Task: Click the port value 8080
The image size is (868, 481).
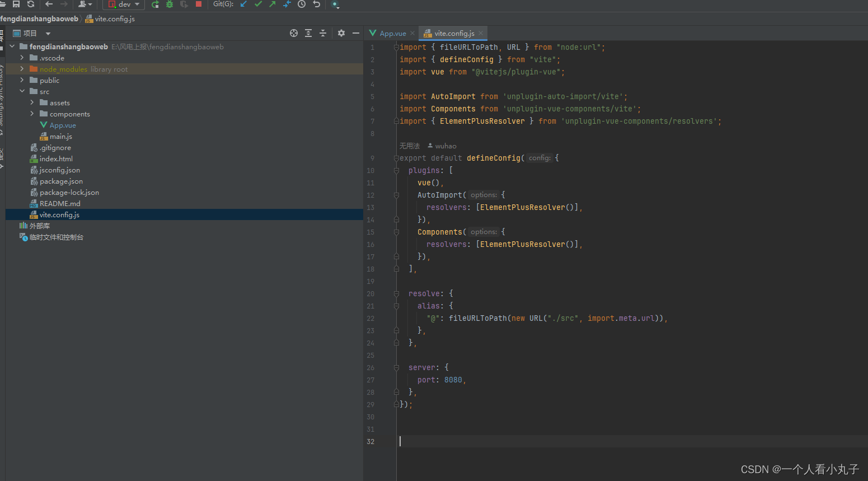Action: pos(453,380)
